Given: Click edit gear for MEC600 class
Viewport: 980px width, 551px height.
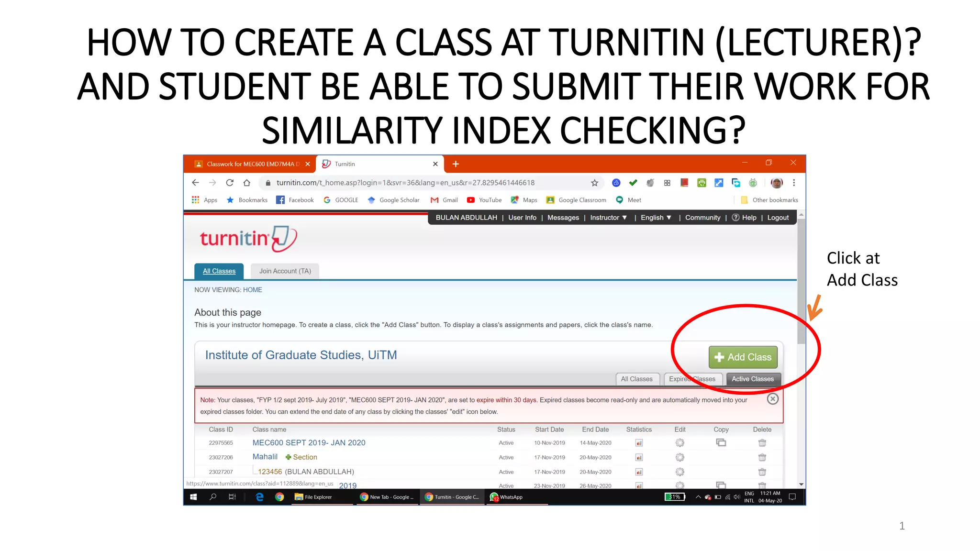Looking at the screenshot, I should tap(679, 443).
